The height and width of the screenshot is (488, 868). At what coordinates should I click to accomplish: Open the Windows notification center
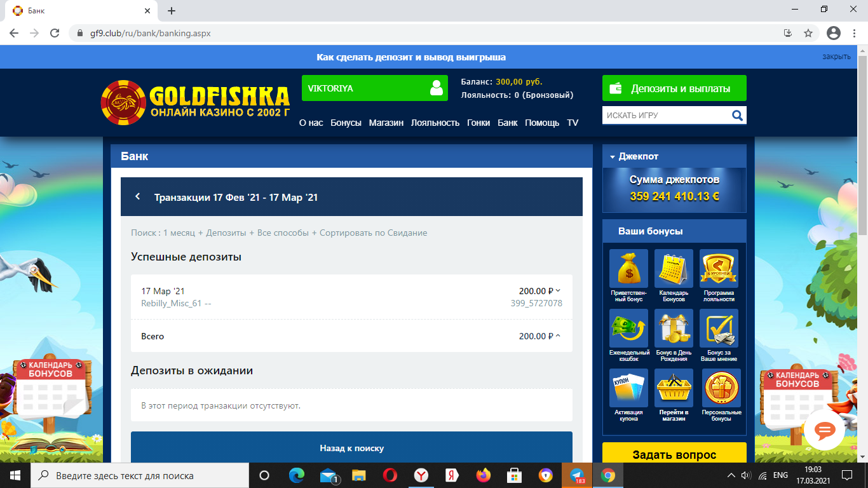coord(847,475)
